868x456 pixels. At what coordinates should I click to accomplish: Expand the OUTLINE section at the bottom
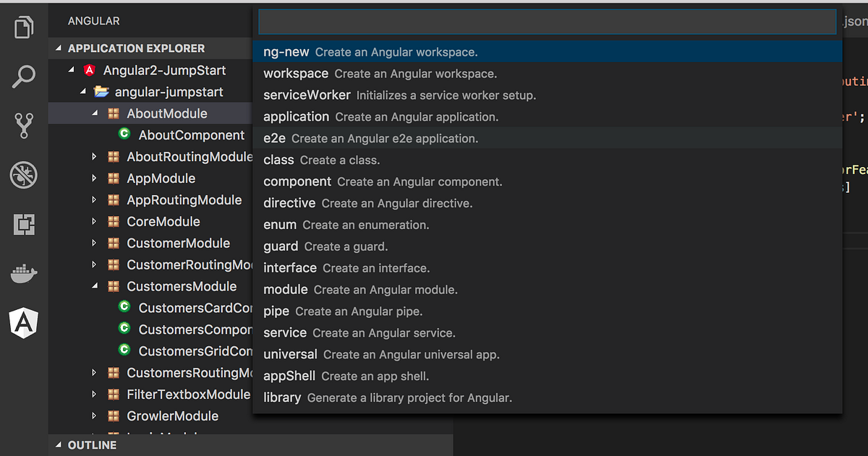click(59, 445)
